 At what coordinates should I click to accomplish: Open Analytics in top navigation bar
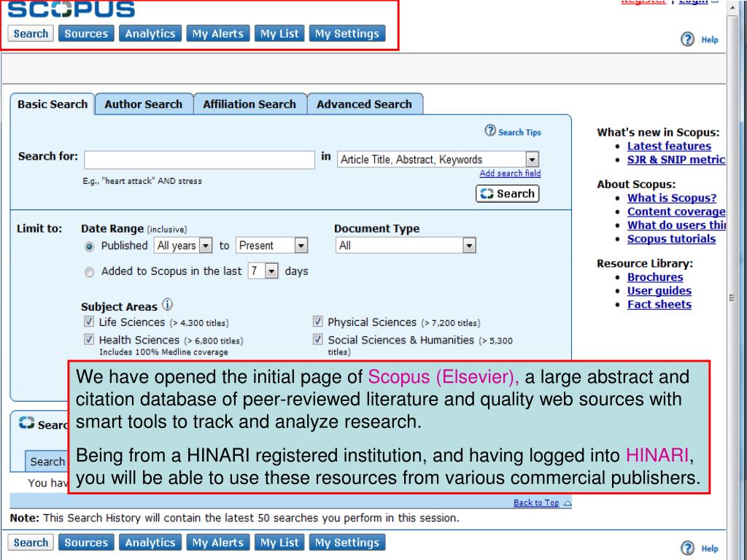coord(150,34)
